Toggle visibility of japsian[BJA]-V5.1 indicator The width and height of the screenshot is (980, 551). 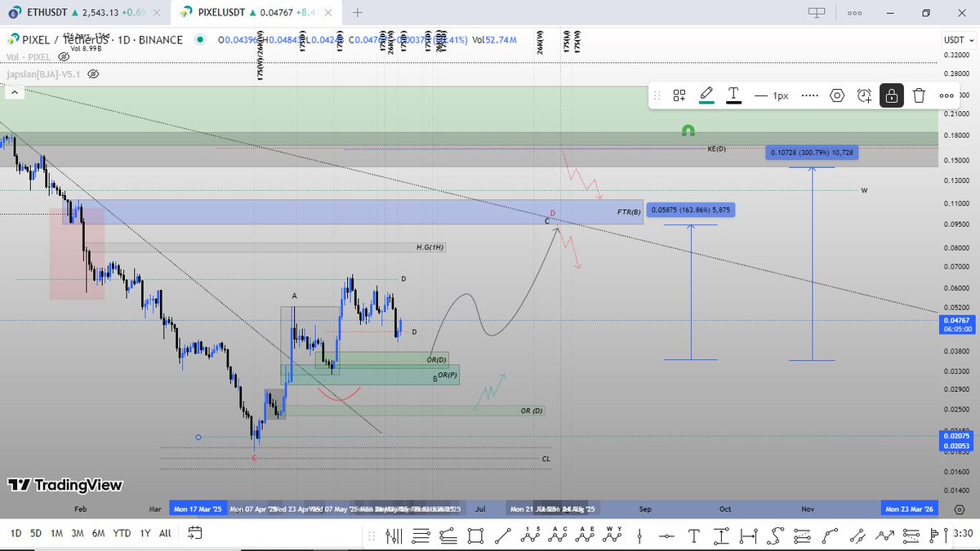click(93, 73)
